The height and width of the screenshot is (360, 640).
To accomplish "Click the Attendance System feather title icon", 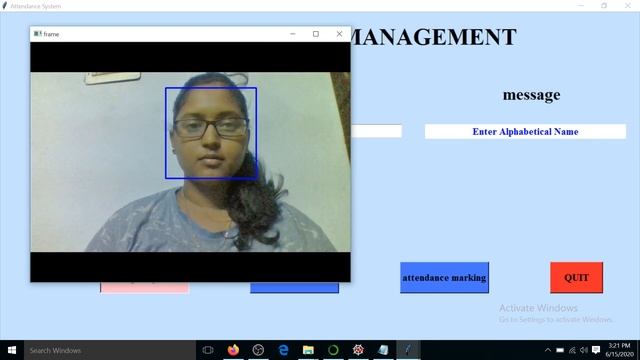I will (4, 6).
